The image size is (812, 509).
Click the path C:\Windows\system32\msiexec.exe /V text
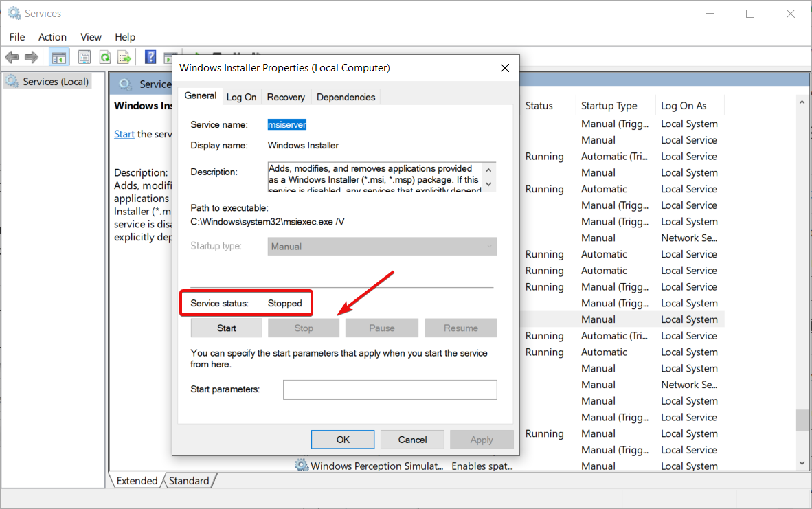[267, 222]
